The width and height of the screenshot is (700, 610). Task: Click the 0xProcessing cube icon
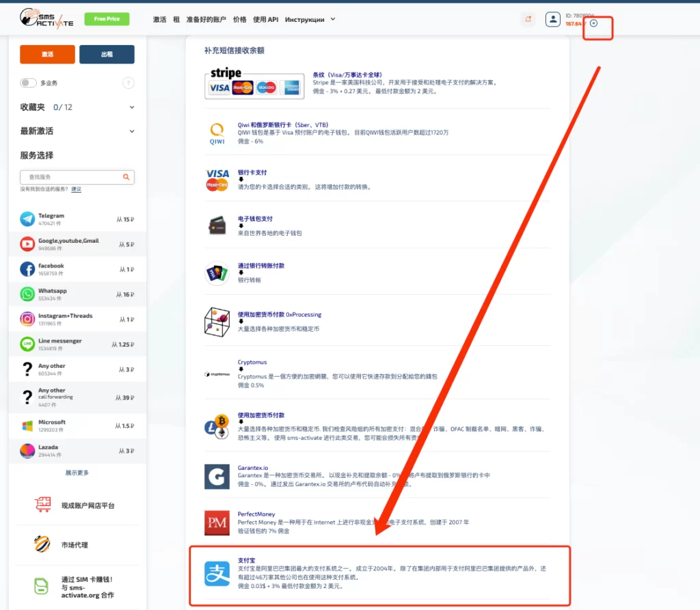point(217,321)
